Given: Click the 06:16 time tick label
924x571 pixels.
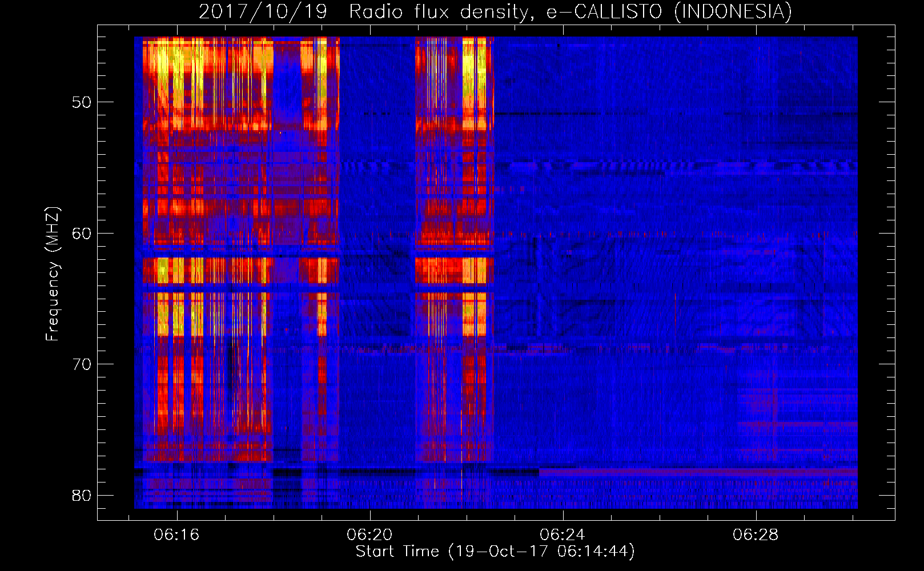Looking at the screenshot, I should pos(176,534).
